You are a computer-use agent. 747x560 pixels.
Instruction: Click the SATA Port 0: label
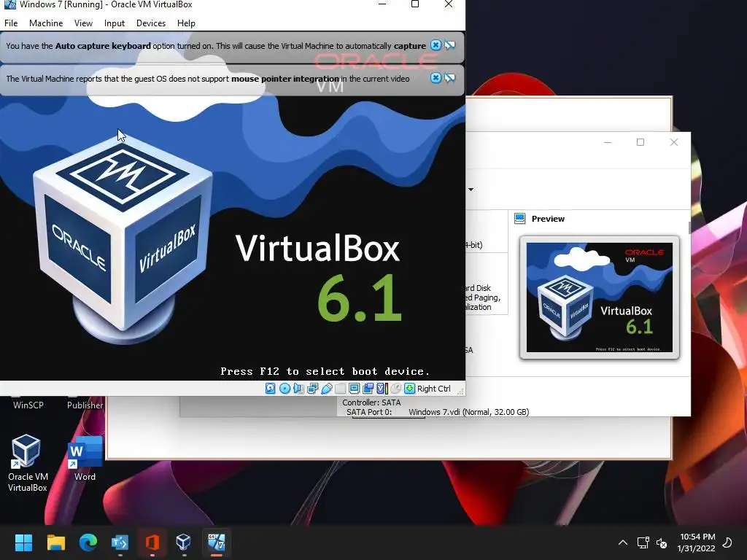pyautogui.click(x=368, y=412)
